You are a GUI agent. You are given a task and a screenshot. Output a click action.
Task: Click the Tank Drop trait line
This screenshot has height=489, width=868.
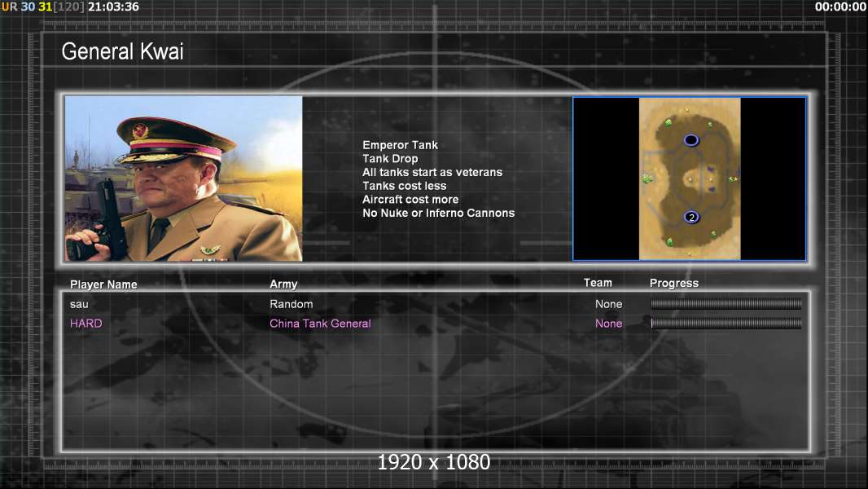390,158
